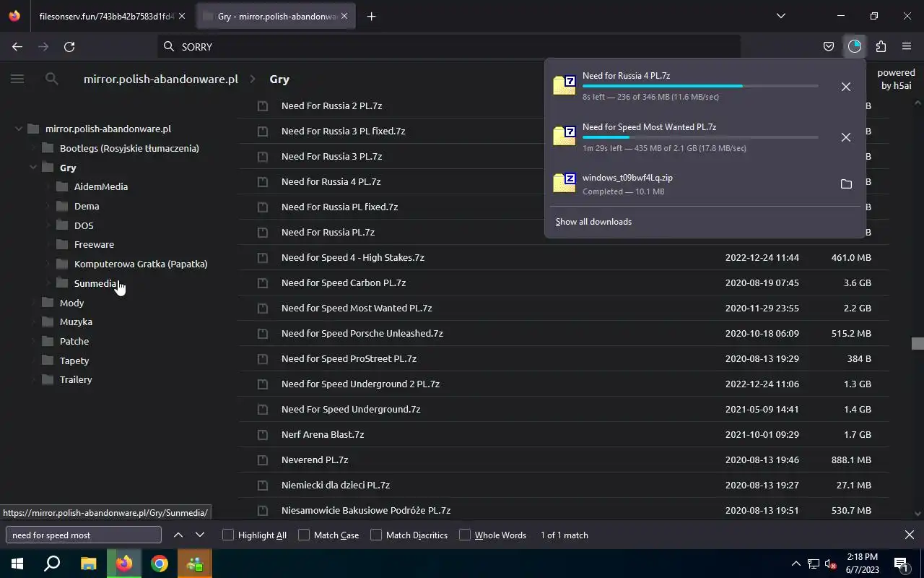Go to next find match
924x578 pixels.
200,535
